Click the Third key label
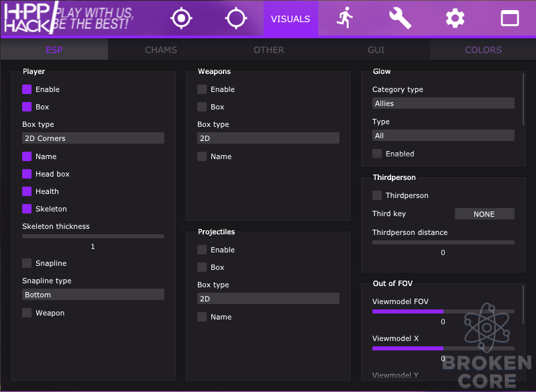 [388, 213]
